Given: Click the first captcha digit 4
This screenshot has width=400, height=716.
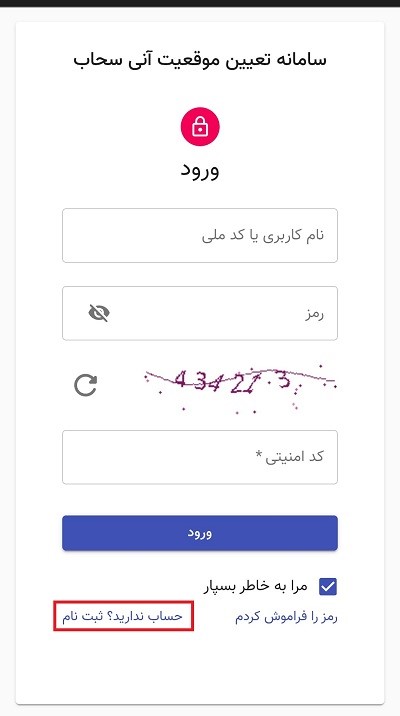Looking at the screenshot, I should tap(180, 379).
